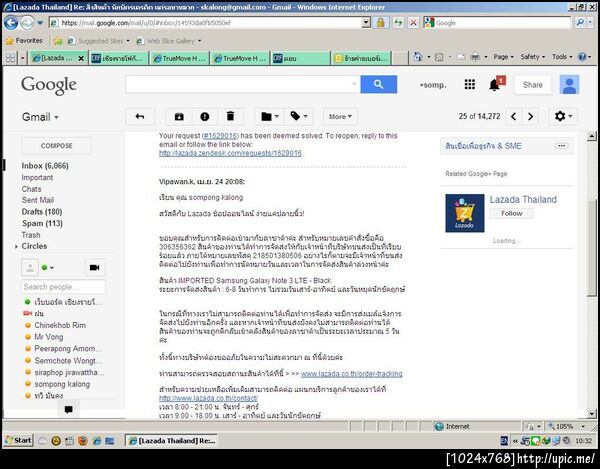Click the Add to Favorites bar icon
This screenshot has height=469, width=600.
(x=58, y=41)
